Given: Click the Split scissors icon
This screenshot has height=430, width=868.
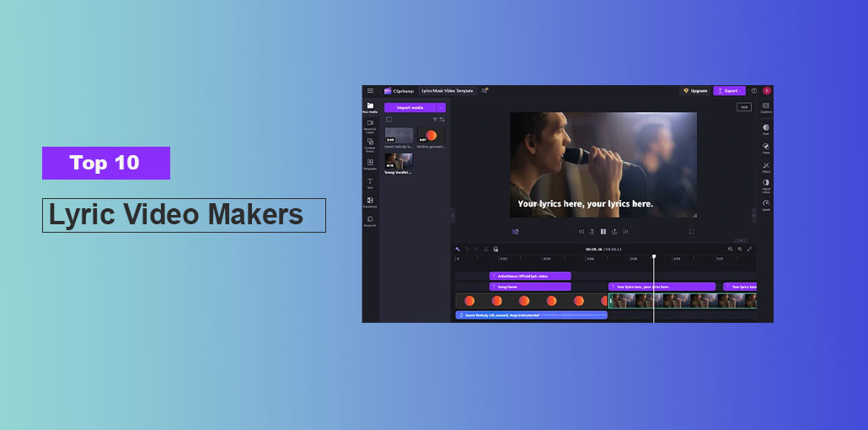Looking at the screenshot, I should click(486, 249).
